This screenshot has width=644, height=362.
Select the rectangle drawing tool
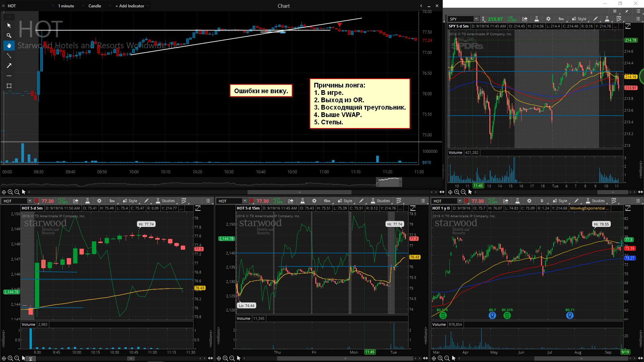coord(9,86)
